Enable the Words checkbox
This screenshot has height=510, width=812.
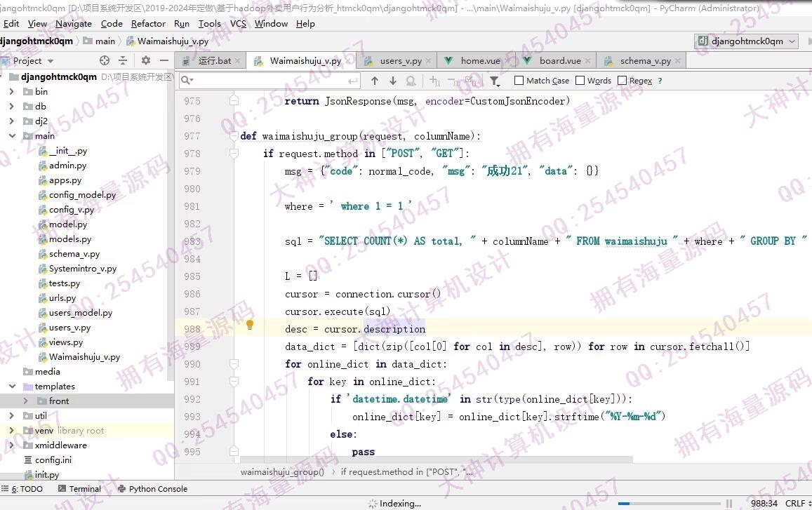580,81
